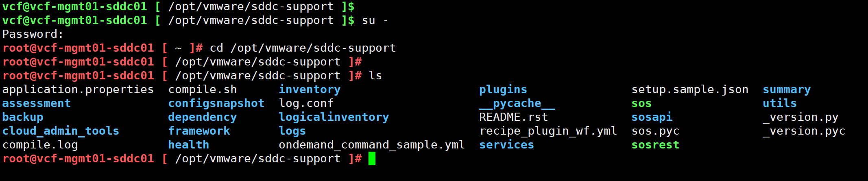868x181 pixels.
Task: Click the green sosrest executable name
Action: [x=655, y=145]
